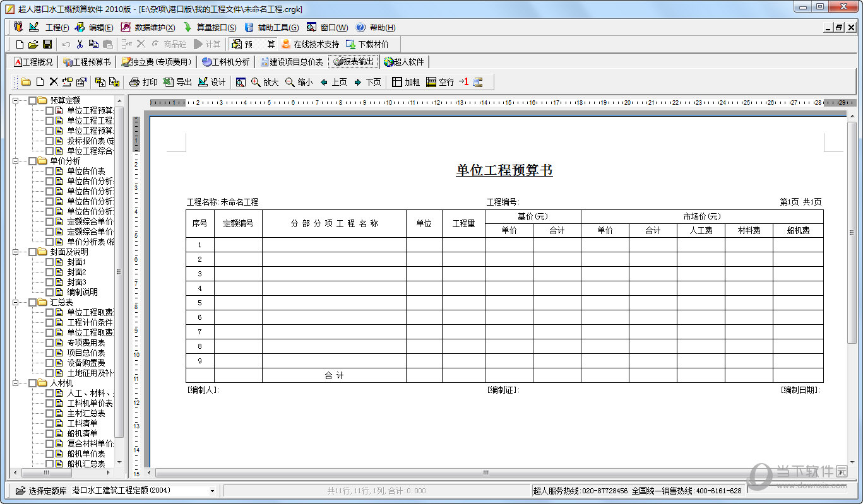Click the blank page icon in the report toolbar
Screen dimensions: 863x504
40,82
